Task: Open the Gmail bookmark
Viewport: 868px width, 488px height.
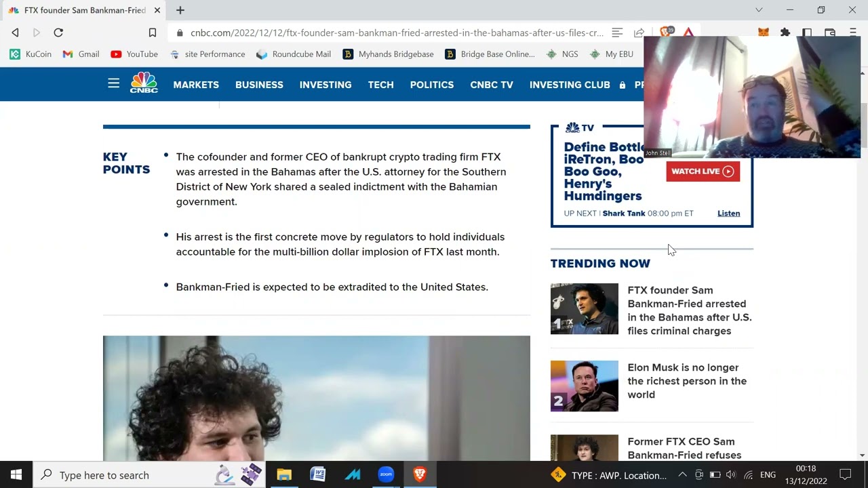Action: 81,54
